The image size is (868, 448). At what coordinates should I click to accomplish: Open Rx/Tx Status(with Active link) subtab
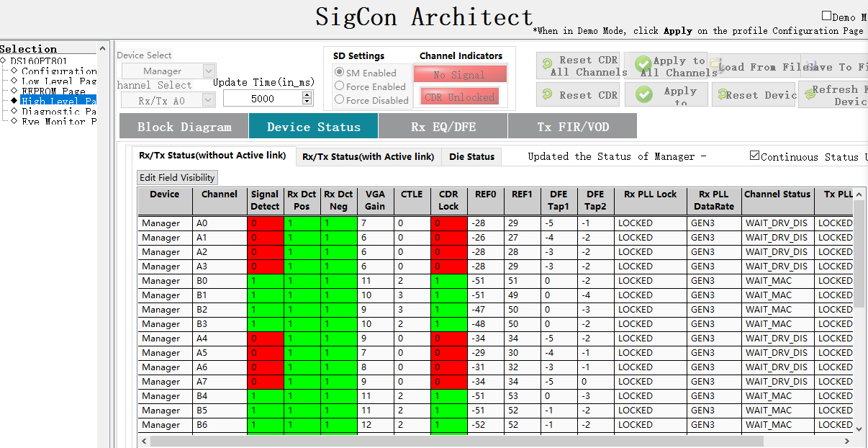click(369, 156)
